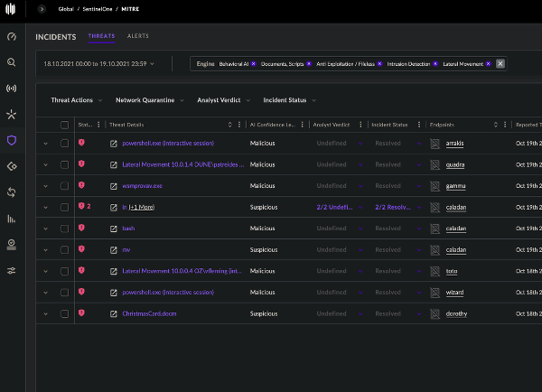Click the (+1 More) link in ln row
542x392 pixels.
coord(142,208)
